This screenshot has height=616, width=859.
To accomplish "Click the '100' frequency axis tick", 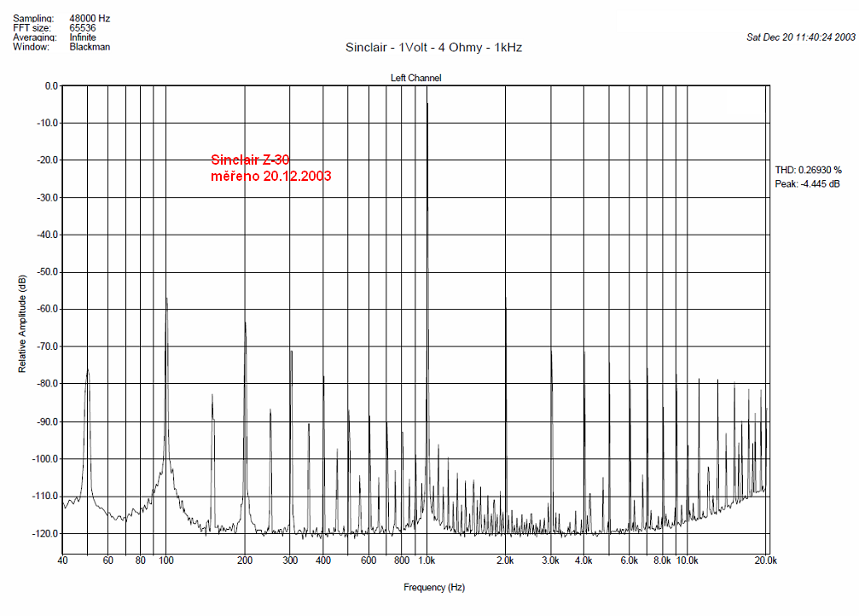I will pos(166,561).
